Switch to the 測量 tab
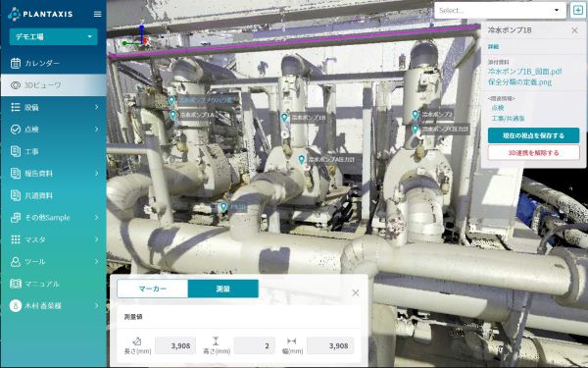The width and height of the screenshot is (588, 368). click(223, 289)
